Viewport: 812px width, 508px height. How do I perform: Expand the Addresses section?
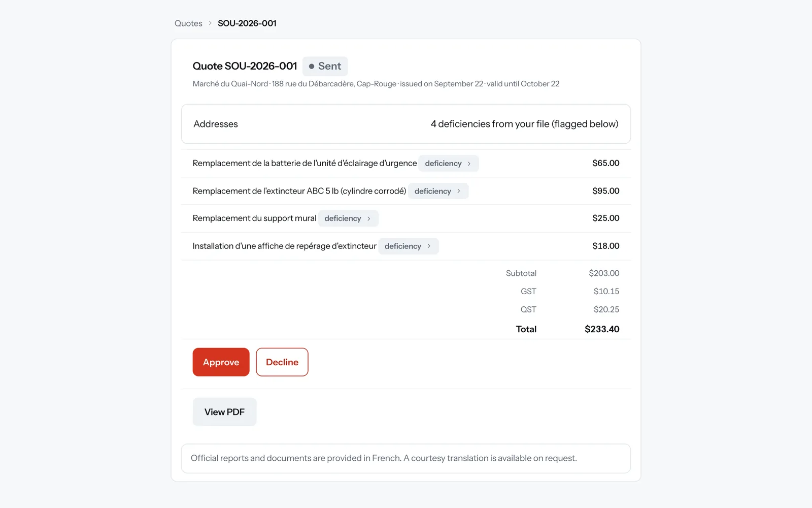(406, 124)
